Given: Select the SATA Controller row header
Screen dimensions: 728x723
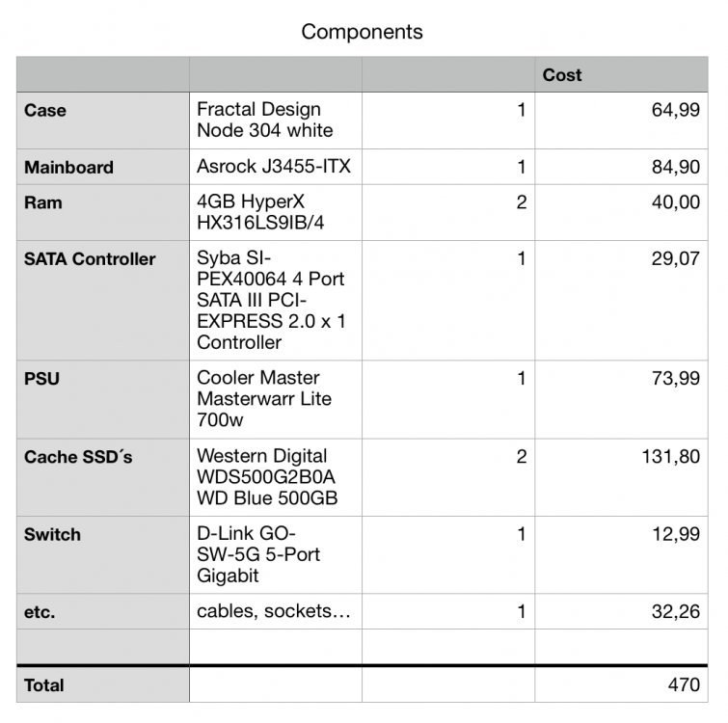Looking at the screenshot, I should [103, 300].
